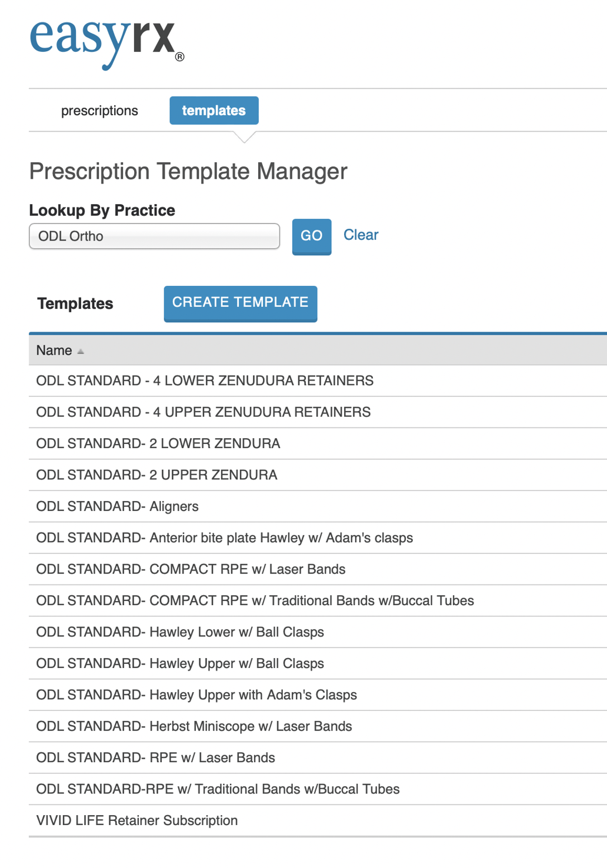
Task: Open the ODL STANDARD Aligners template
Action: coord(118,507)
